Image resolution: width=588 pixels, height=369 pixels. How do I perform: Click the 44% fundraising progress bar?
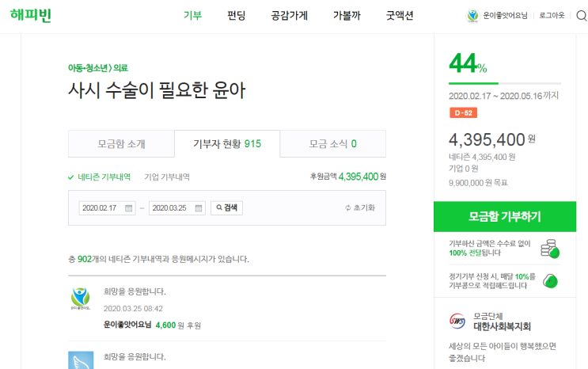coord(505,83)
